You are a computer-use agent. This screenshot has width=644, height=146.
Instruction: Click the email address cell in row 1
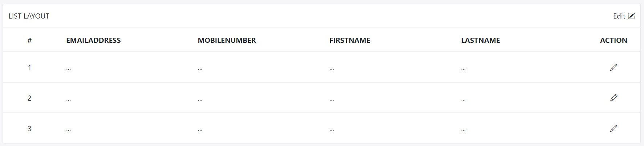[x=69, y=68]
